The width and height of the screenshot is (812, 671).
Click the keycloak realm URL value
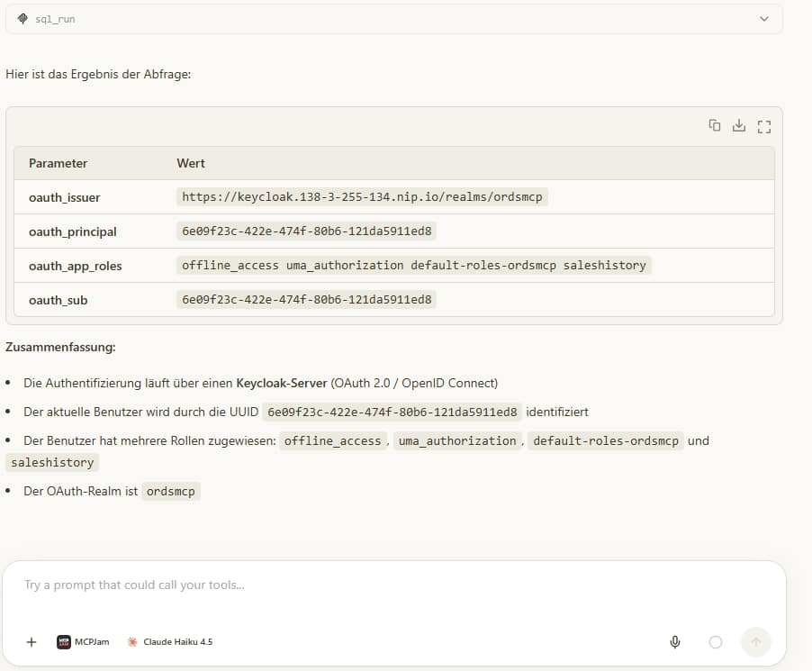click(x=362, y=197)
